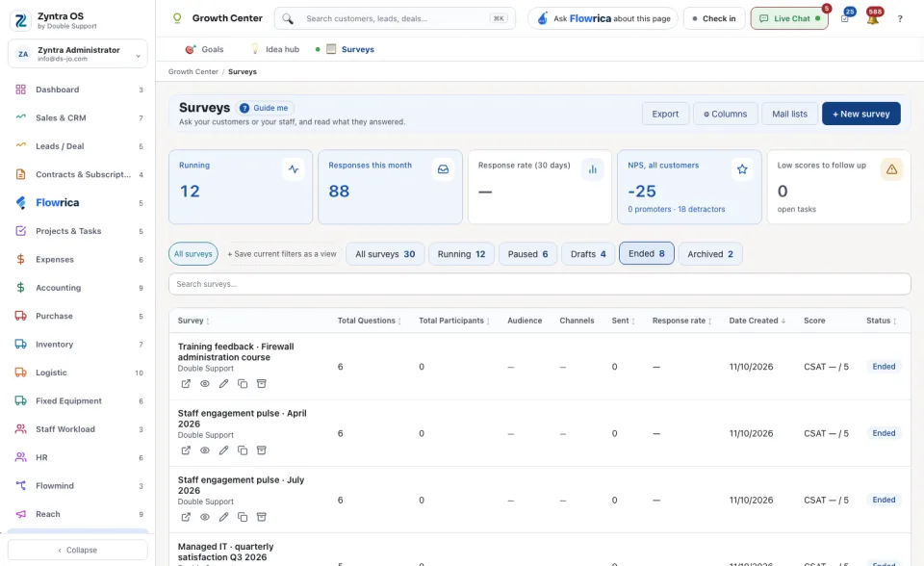
Task: Show Archived 2 surveys
Action: (710, 254)
